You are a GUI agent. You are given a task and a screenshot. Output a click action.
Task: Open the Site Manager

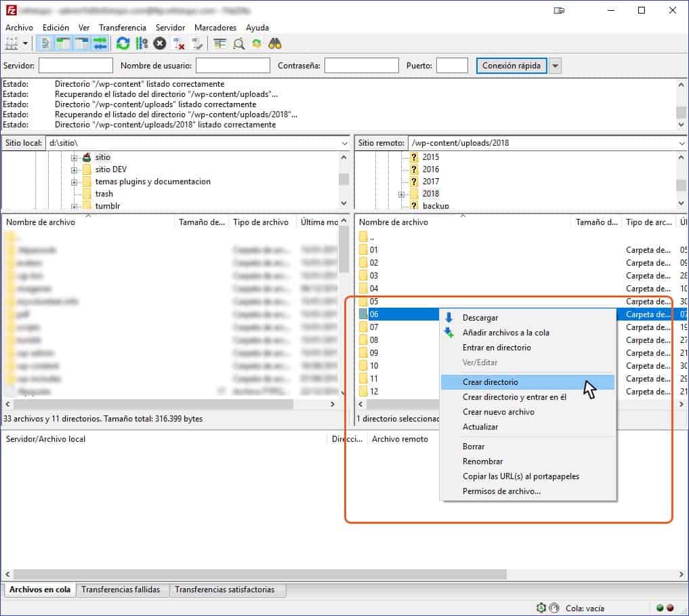point(12,43)
